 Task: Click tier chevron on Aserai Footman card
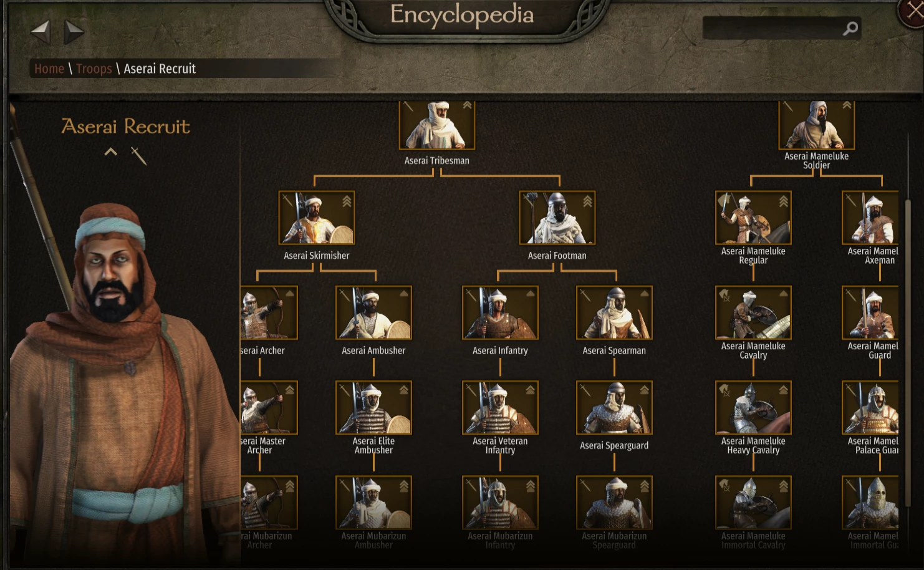(587, 201)
